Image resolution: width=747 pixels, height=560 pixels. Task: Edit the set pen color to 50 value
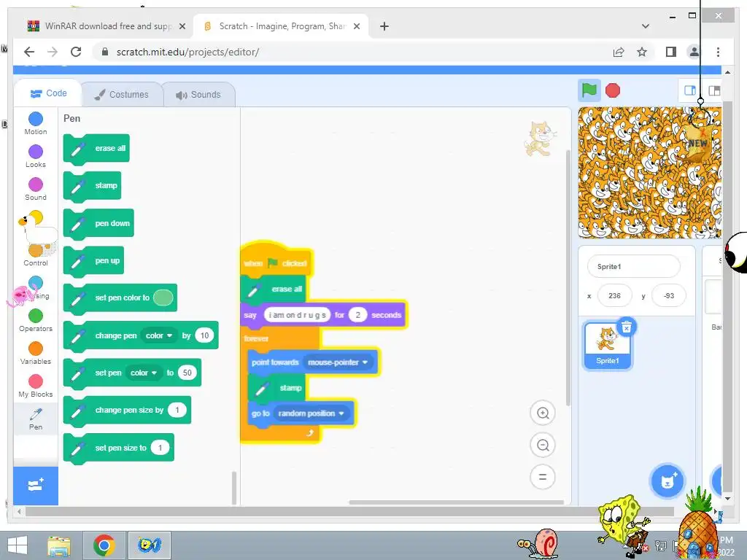[187, 373]
